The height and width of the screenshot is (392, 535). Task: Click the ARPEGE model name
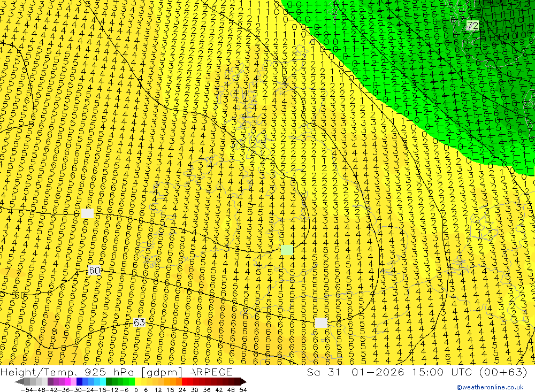212,372
